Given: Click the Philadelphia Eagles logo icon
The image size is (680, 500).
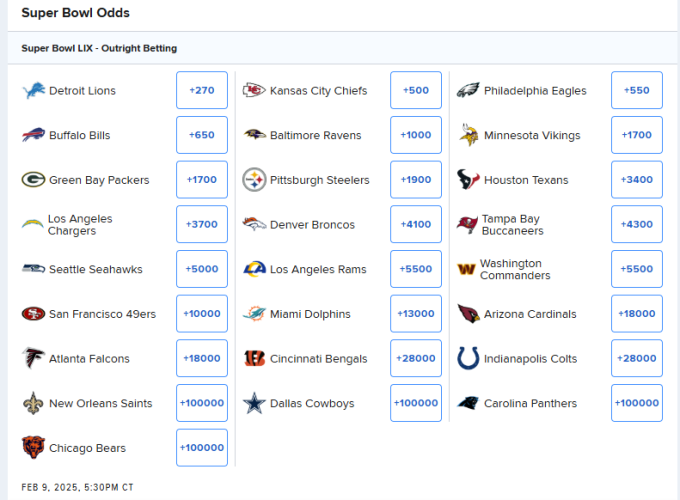Looking at the screenshot, I should pos(468,90).
